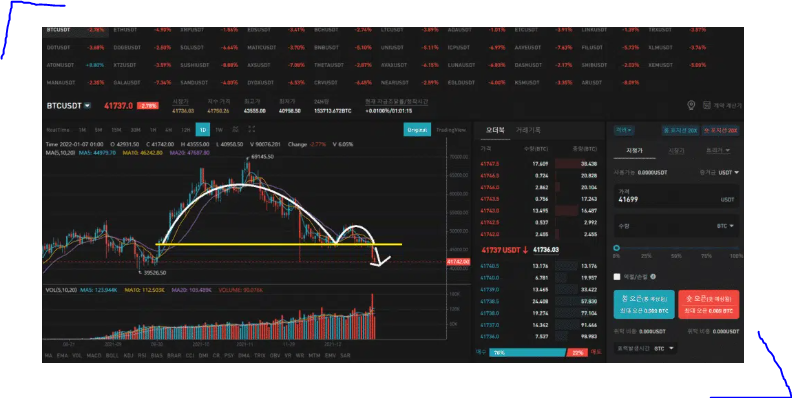Select DOGEUSDT in the ticker list

click(x=127, y=48)
